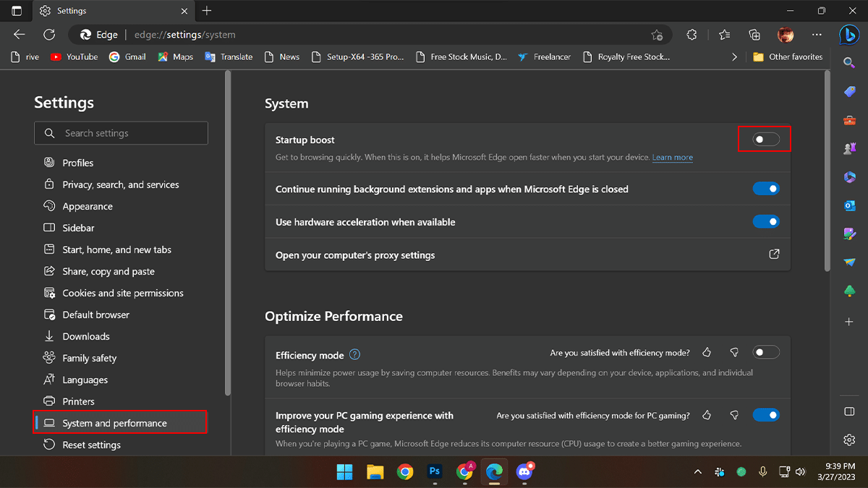
Task: Open Discord from the Windows taskbar
Action: click(524, 472)
